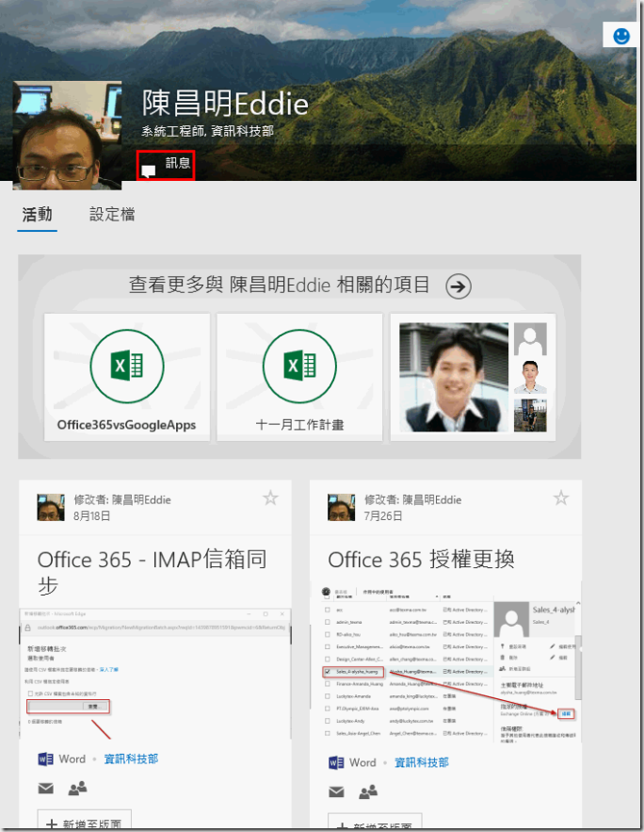Click the mail icon on 授權更換 card
644x832 pixels.
(x=336, y=791)
